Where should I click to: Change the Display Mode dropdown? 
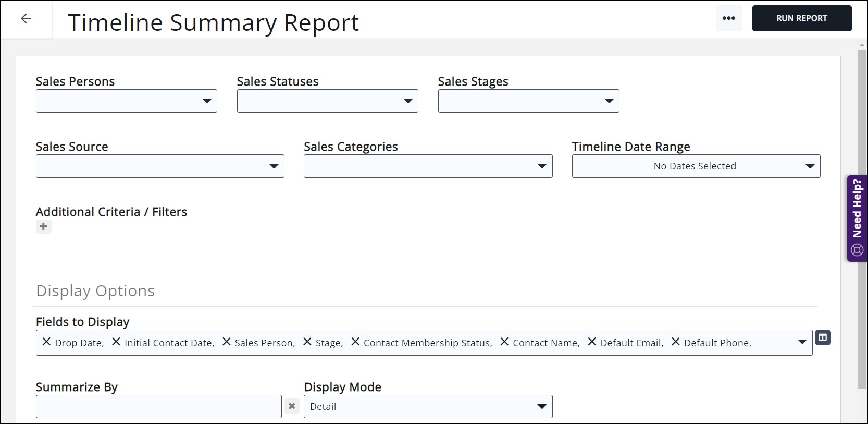point(428,407)
